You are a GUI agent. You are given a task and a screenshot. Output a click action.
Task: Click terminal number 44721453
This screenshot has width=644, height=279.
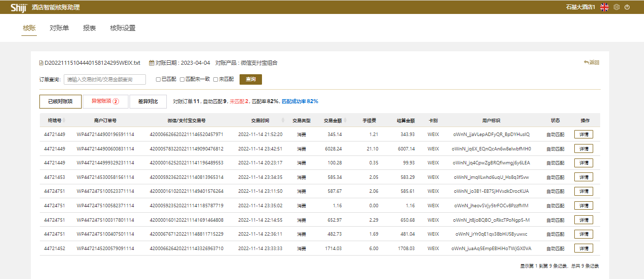pyautogui.click(x=54, y=177)
